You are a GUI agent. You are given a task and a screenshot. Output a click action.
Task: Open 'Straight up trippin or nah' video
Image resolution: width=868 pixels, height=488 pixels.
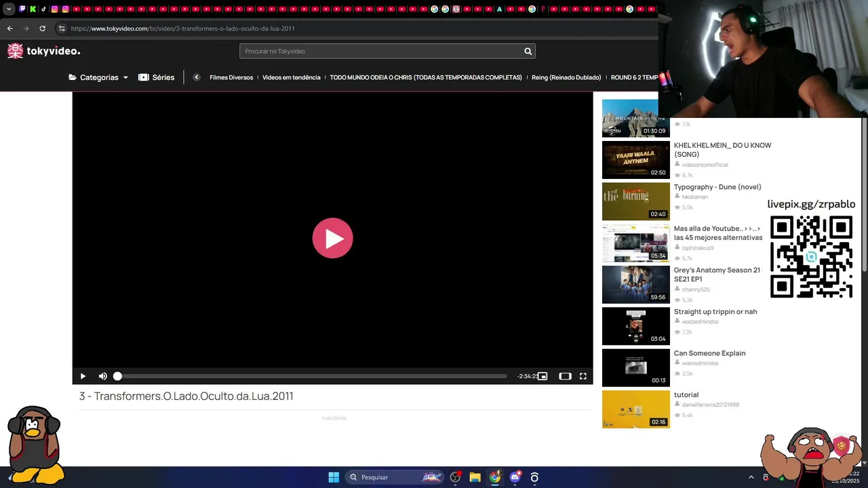715,312
